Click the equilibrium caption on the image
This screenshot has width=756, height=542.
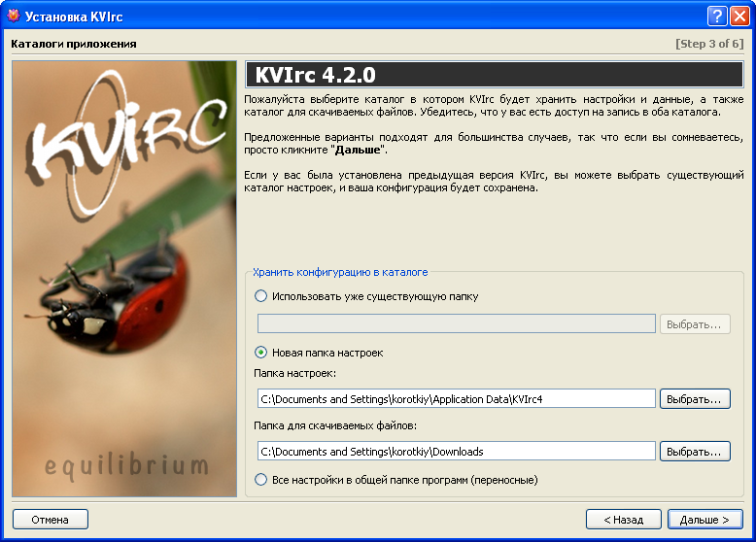(126, 467)
